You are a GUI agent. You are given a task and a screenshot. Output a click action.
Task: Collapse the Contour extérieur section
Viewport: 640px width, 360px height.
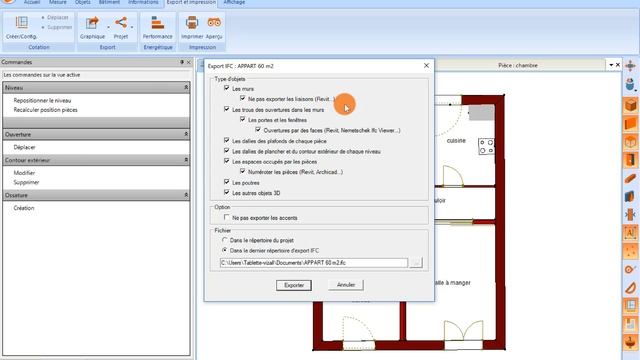pyautogui.click(x=186, y=160)
